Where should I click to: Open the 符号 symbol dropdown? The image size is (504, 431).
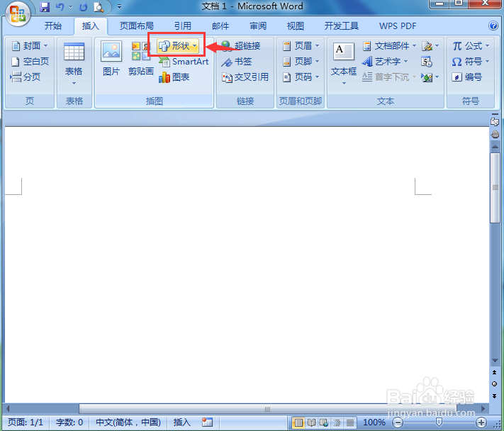[x=471, y=61]
